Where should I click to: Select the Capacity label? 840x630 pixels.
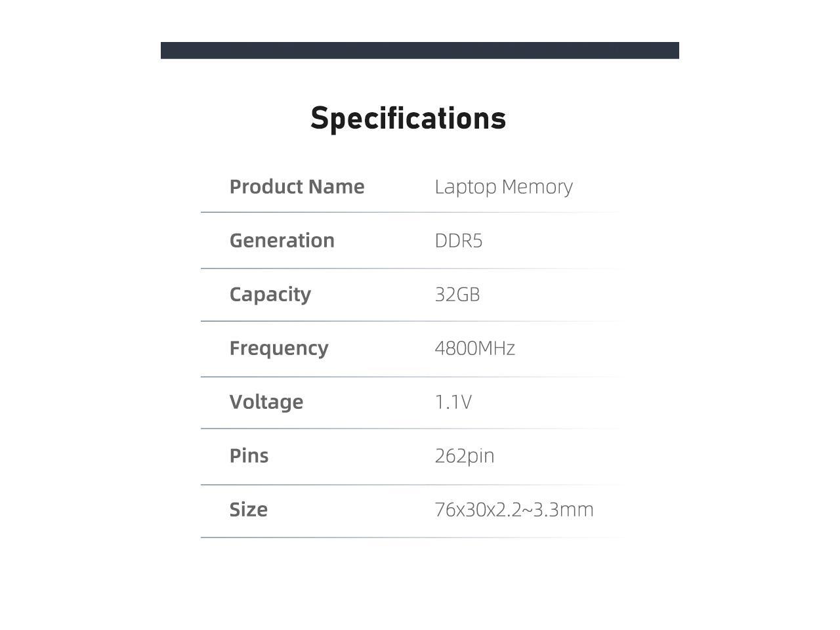click(270, 295)
